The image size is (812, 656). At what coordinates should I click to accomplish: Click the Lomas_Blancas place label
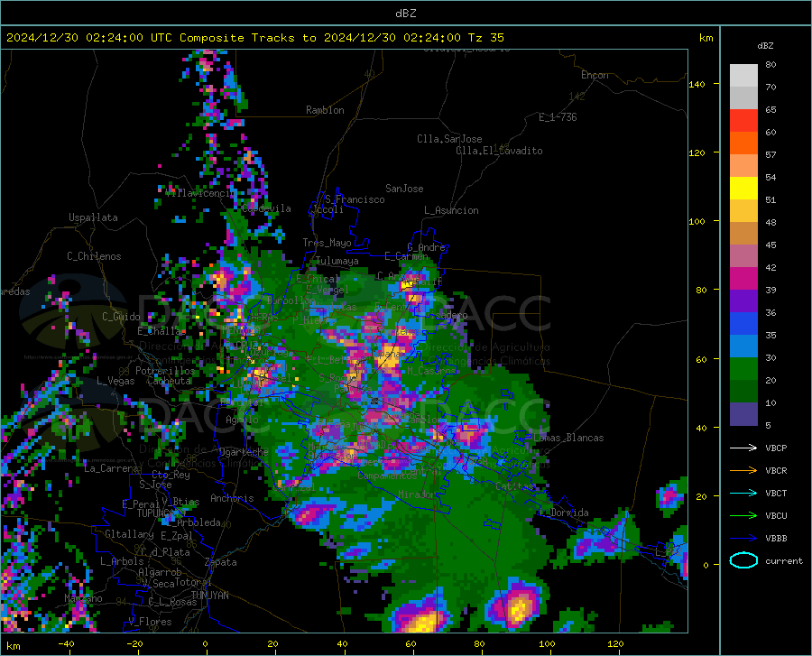click(568, 438)
